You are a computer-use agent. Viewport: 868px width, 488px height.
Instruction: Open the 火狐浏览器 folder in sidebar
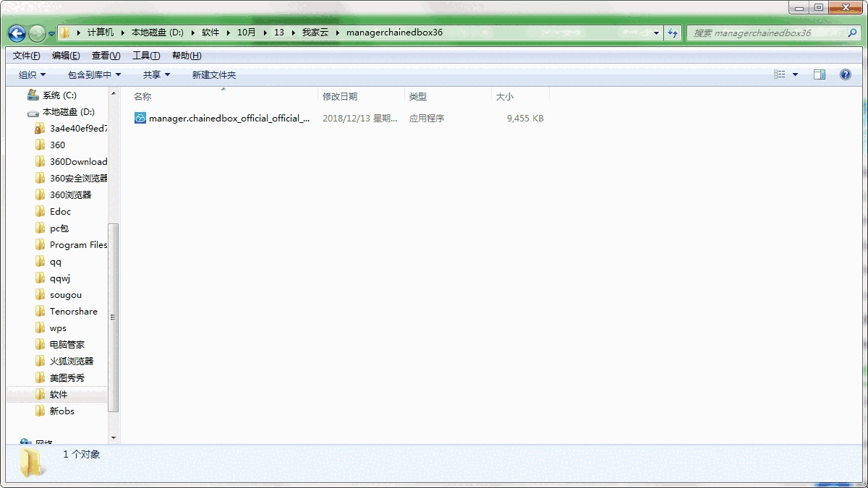pos(71,361)
